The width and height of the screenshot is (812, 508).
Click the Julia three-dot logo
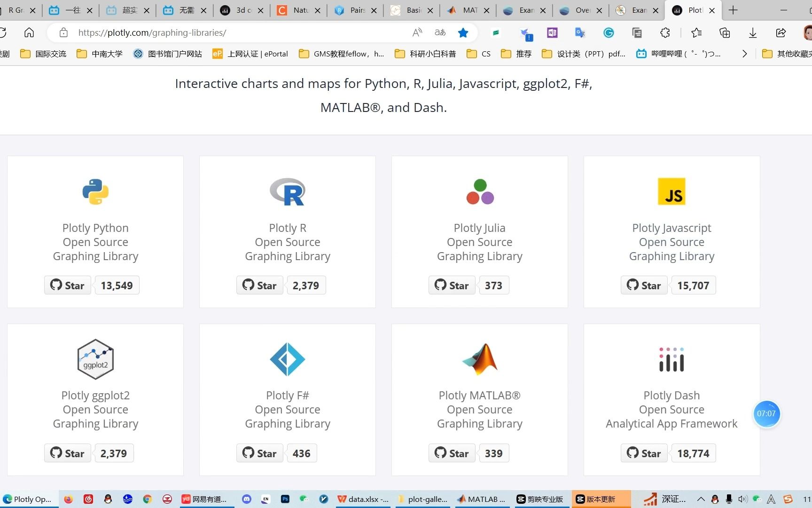(480, 191)
